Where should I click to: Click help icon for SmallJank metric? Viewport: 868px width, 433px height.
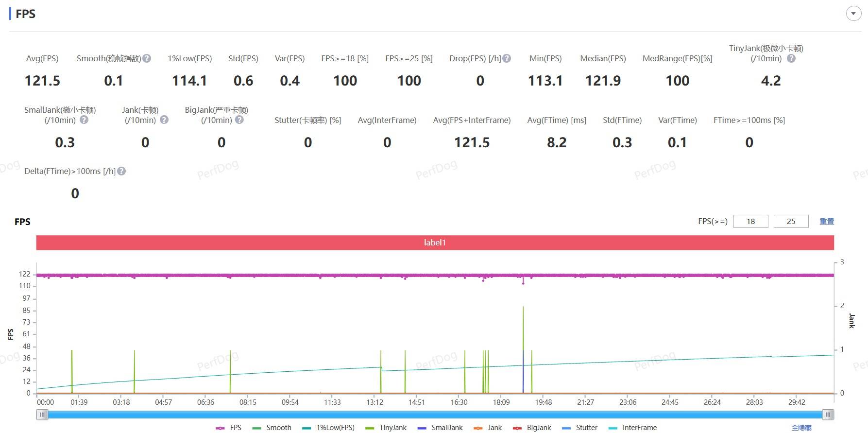(x=84, y=120)
